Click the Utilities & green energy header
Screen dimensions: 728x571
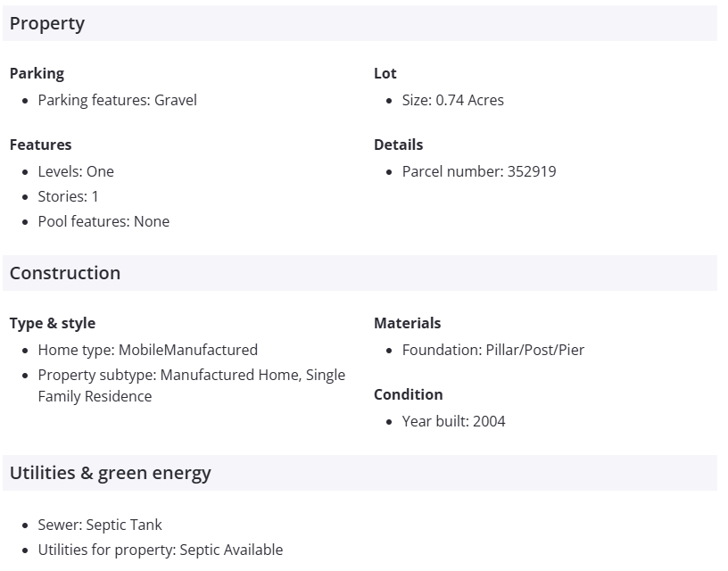tap(111, 473)
